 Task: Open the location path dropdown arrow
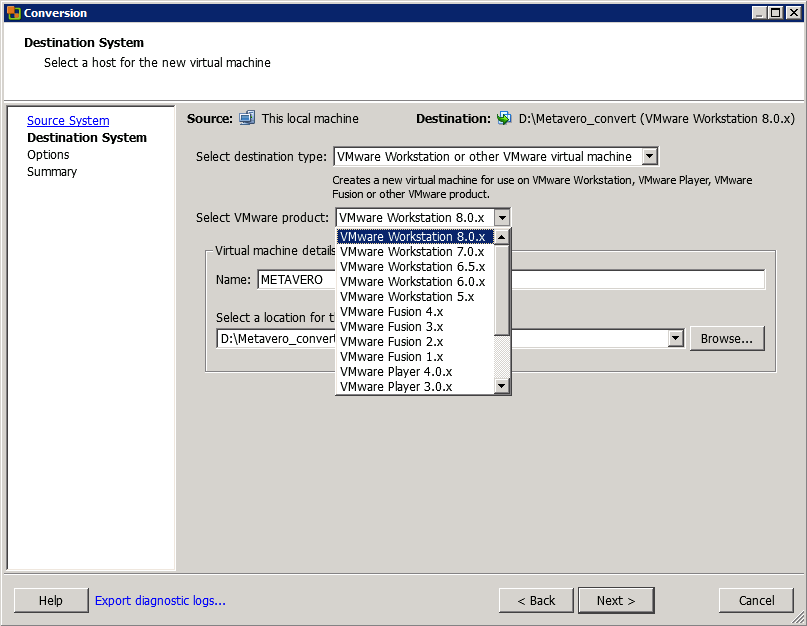(x=676, y=339)
